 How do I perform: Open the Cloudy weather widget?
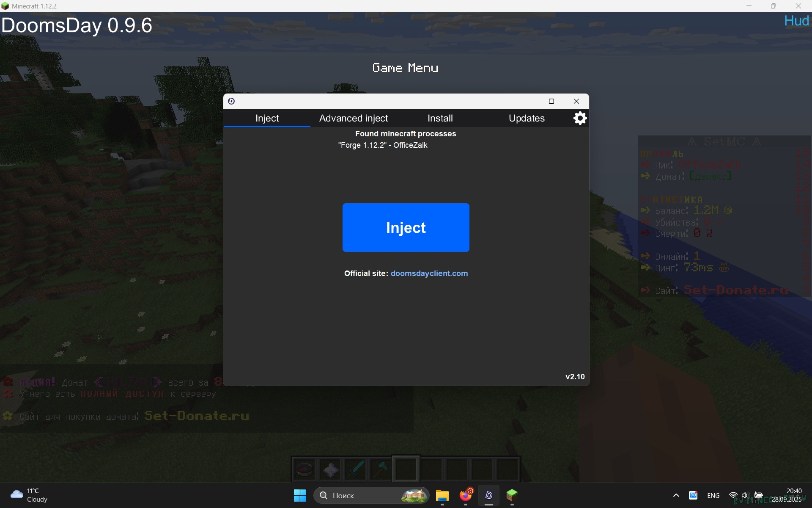pos(29,495)
